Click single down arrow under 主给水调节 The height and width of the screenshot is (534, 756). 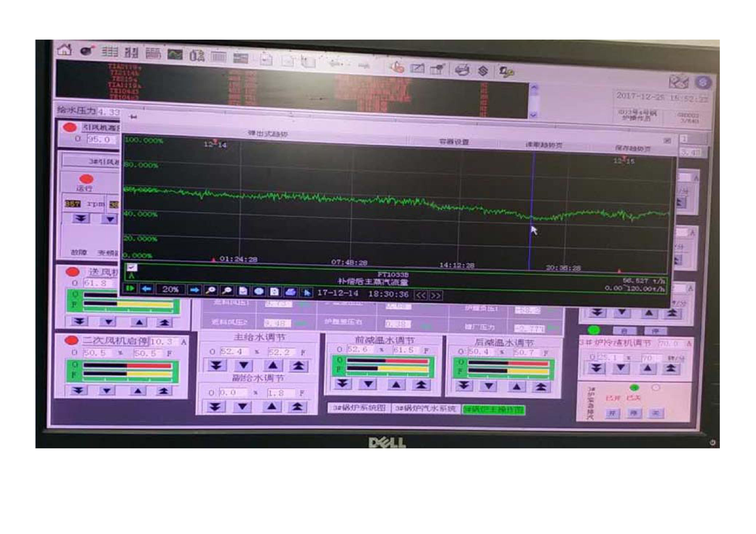pyautogui.click(x=244, y=365)
